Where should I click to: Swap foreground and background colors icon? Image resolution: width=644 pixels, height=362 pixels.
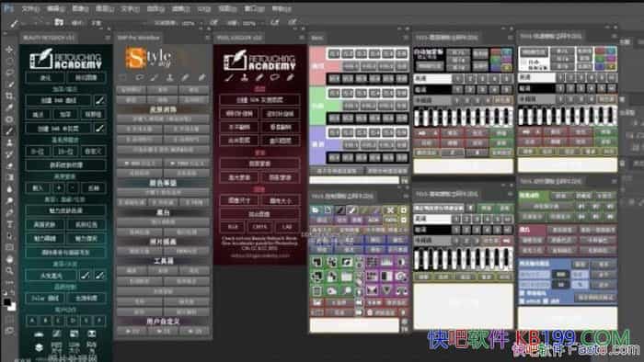pyautogui.click(x=13, y=293)
